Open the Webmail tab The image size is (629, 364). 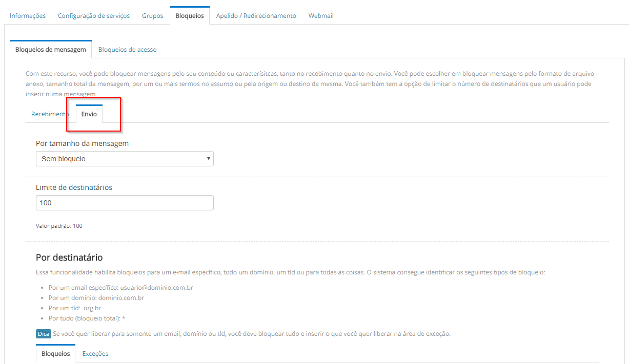(321, 16)
